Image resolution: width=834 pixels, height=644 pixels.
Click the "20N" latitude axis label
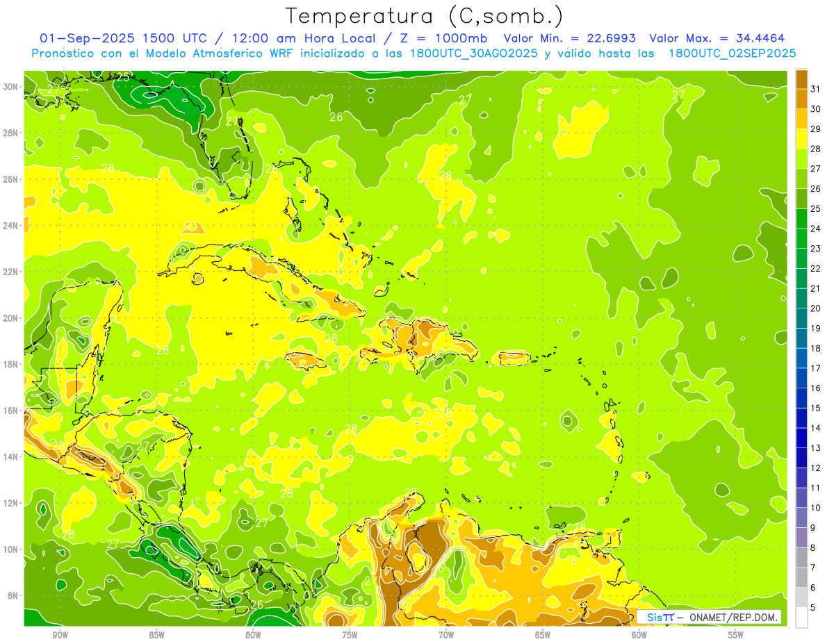pos(10,318)
